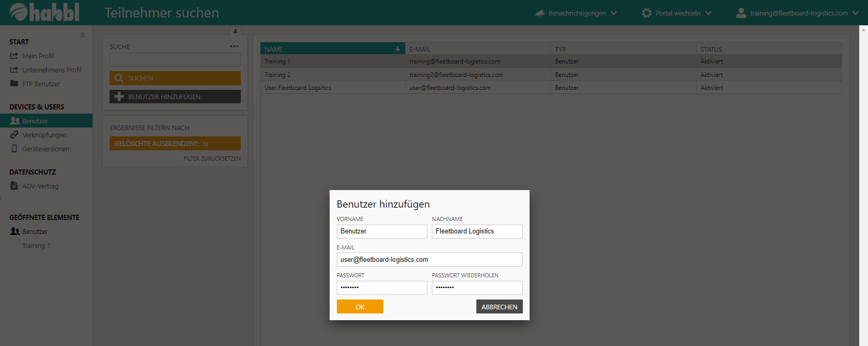Click the pin icon above search panel
Viewport: 868px width, 346px height.
pyautogui.click(x=235, y=32)
